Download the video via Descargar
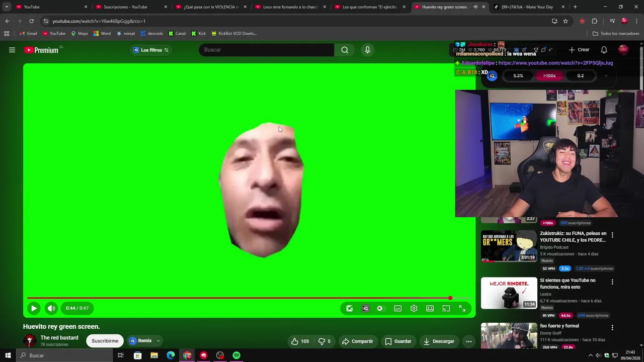 (439, 341)
